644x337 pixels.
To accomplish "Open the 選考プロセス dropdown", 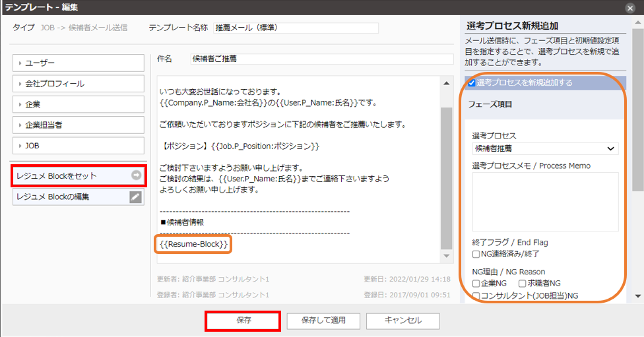I will click(545, 148).
